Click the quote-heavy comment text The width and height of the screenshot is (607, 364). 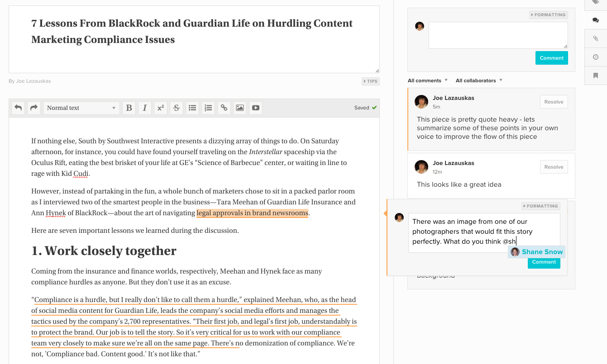487,128
